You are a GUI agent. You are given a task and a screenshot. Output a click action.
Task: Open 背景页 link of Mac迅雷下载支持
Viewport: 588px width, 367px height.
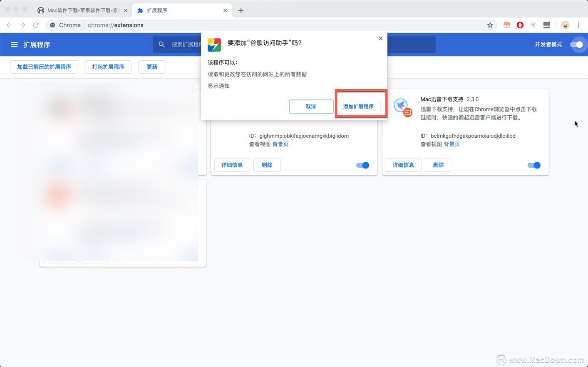tap(452, 144)
